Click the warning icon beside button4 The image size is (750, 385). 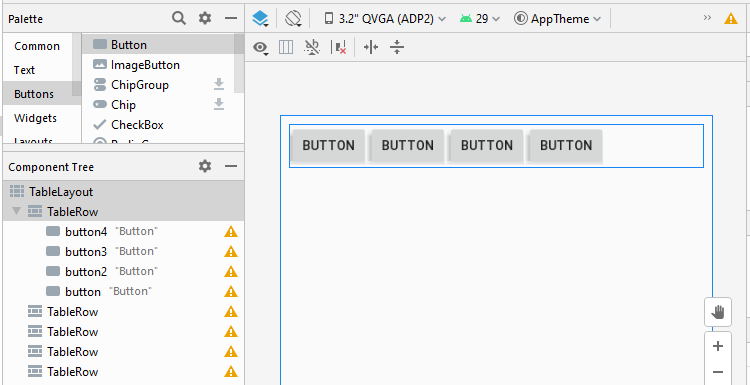[x=231, y=232]
